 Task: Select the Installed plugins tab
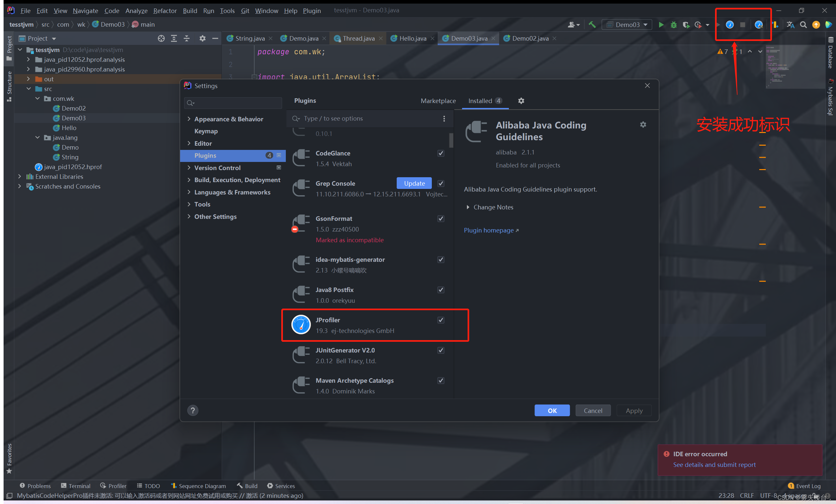(x=485, y=101)
